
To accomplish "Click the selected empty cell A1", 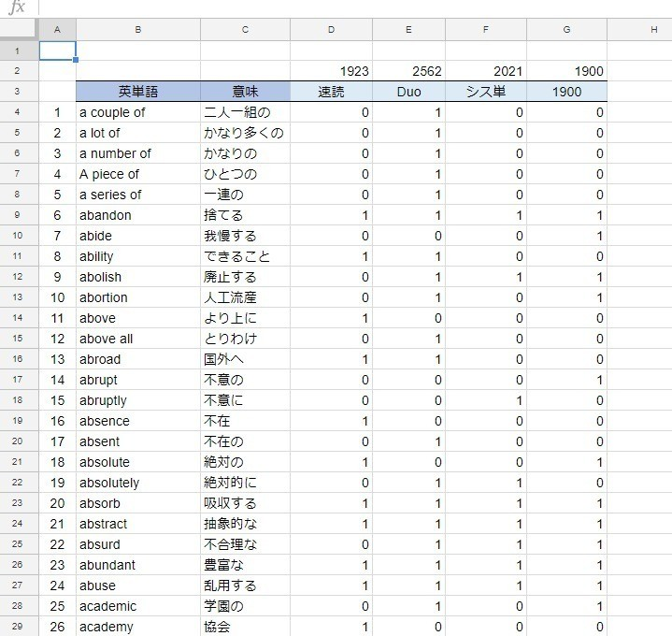I will pyautogui.click(x=57, y=51).
